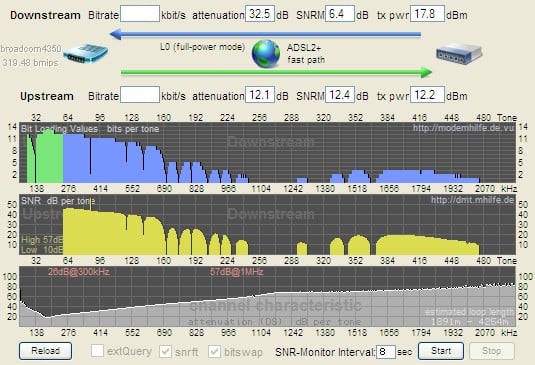Click the estimated loop length text
Image resolution: width=535 pixels, height=365 pixels.
tap(469, 312)
